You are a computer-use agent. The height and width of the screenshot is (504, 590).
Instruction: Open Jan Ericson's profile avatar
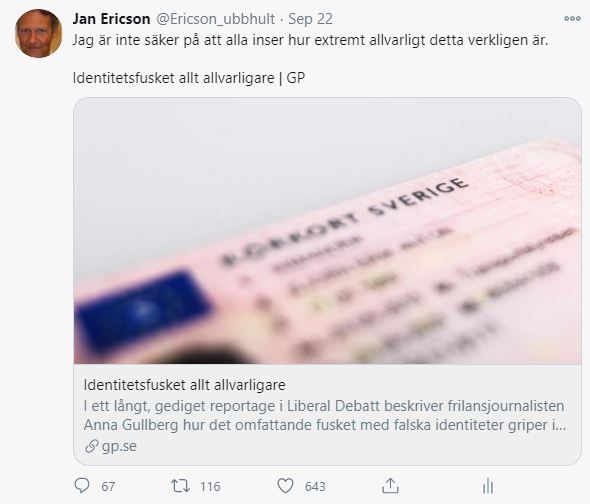point(38,33)
